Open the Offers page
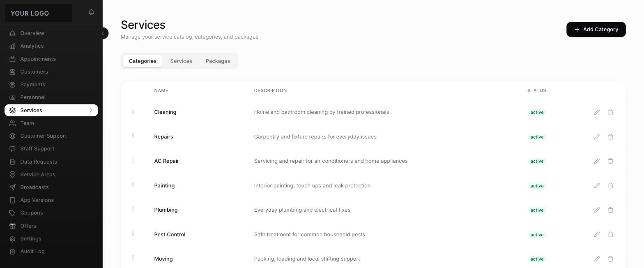The image size is (644, 268). click(51, 226)
